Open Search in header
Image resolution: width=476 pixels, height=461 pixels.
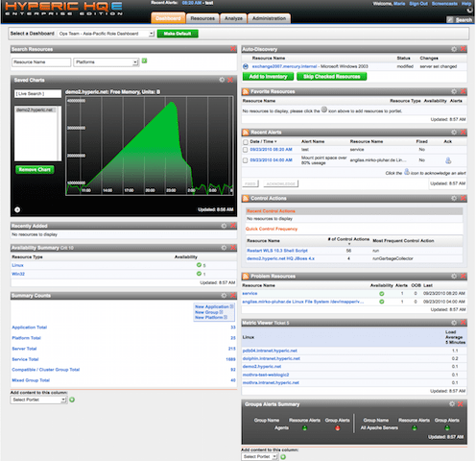[464, 20]
